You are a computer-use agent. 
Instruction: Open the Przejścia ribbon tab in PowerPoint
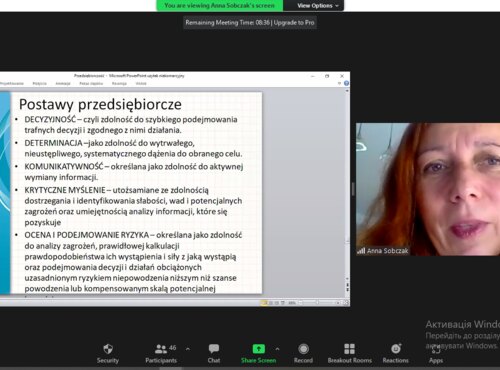point(39,83)
